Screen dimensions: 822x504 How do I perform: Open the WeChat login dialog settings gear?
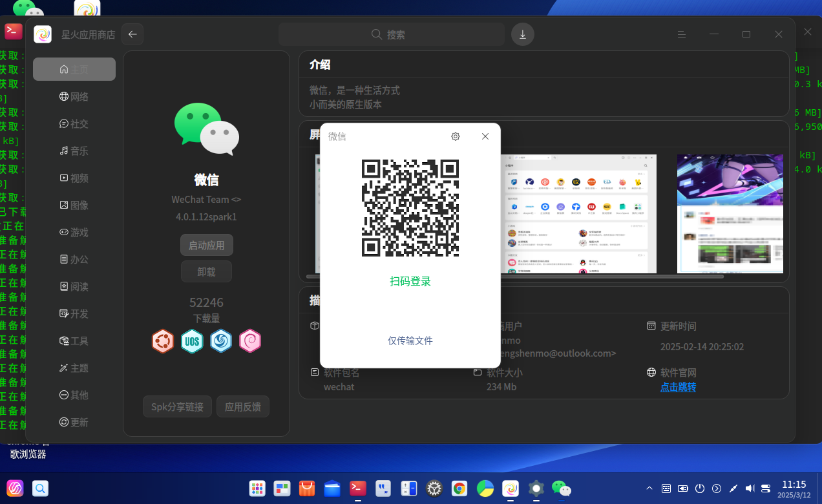tap(456, 136)
